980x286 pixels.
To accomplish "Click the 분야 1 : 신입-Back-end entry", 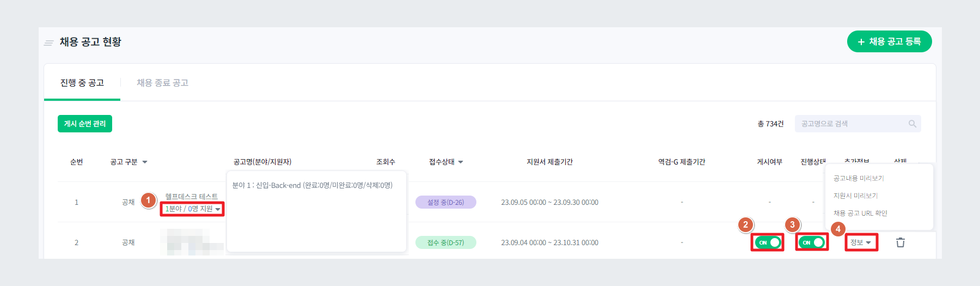I will pyautogui.click(x=313, y=185).
